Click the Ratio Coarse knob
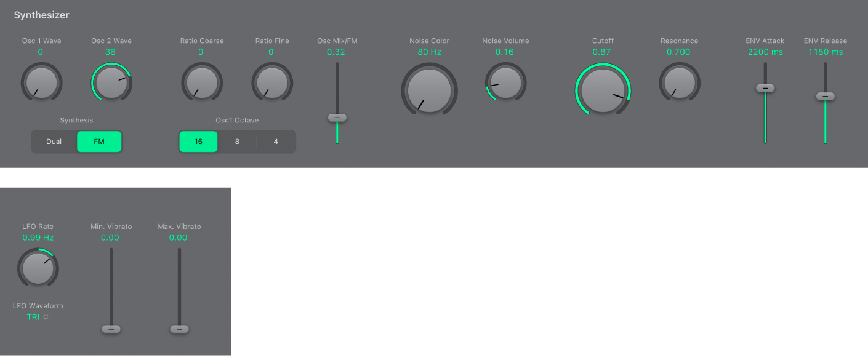868x357 pixels. [201, 82]
